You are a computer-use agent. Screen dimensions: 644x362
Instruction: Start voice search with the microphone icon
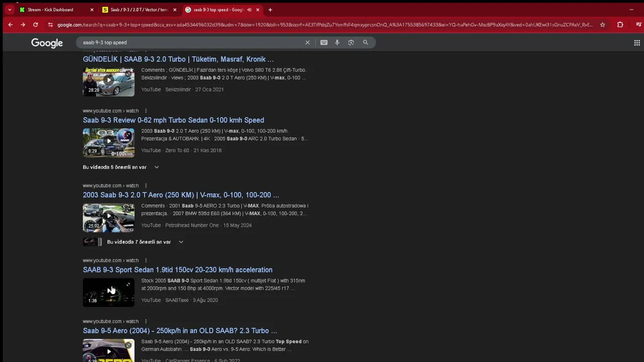(x=337, y=43)
